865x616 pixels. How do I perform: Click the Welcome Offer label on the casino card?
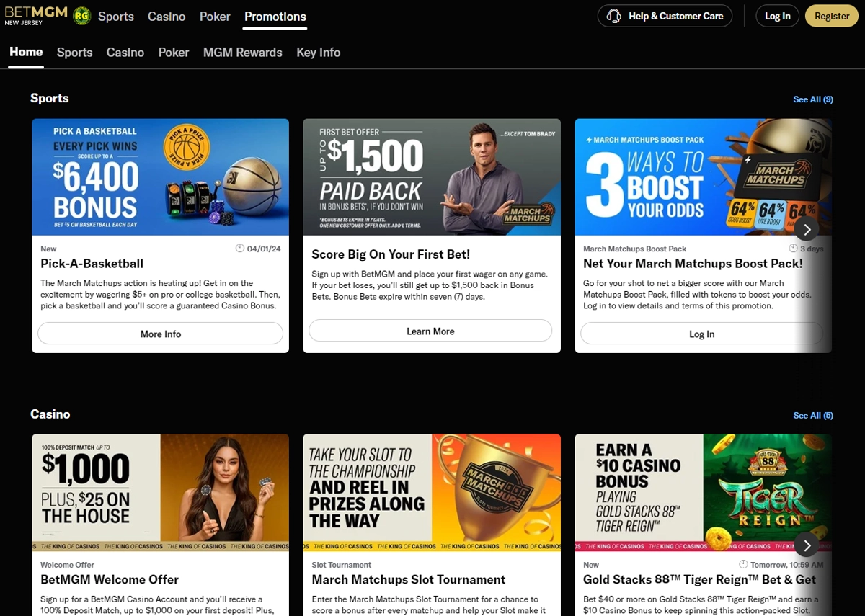coord(67,565)
